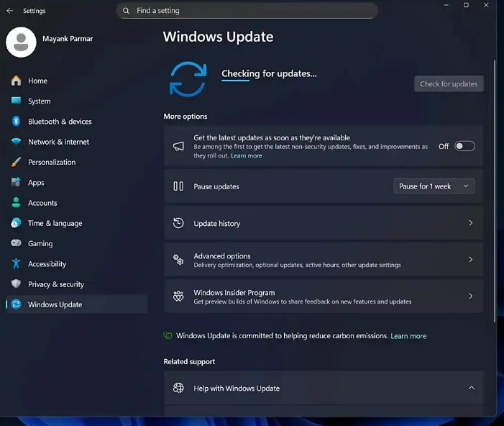Click the back arrow in Settings header
Viewport: 504px width, 426px height.
(9, 11)
